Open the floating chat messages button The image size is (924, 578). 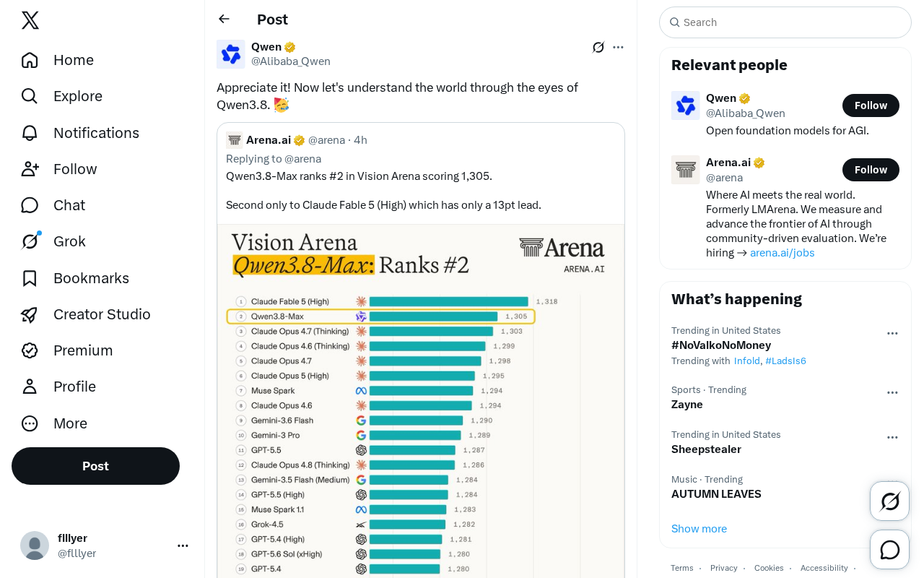pyautogui.click(x=890, y=550)
